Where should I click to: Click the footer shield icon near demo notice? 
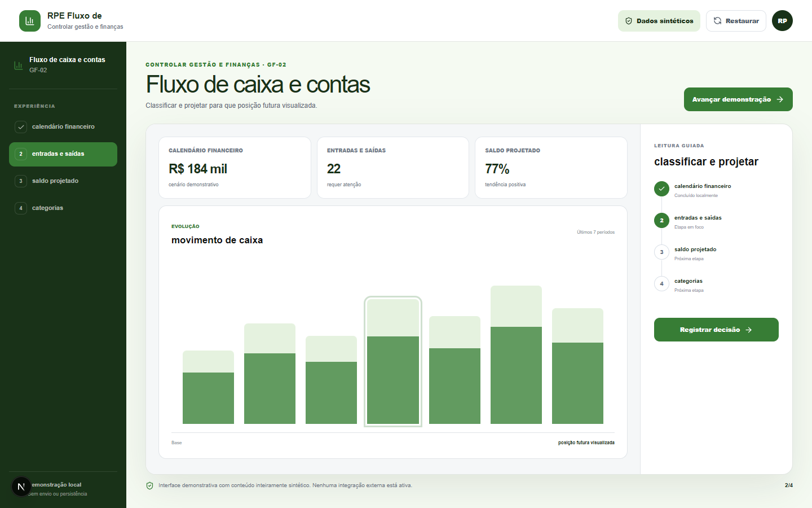[x=149, y=485]
